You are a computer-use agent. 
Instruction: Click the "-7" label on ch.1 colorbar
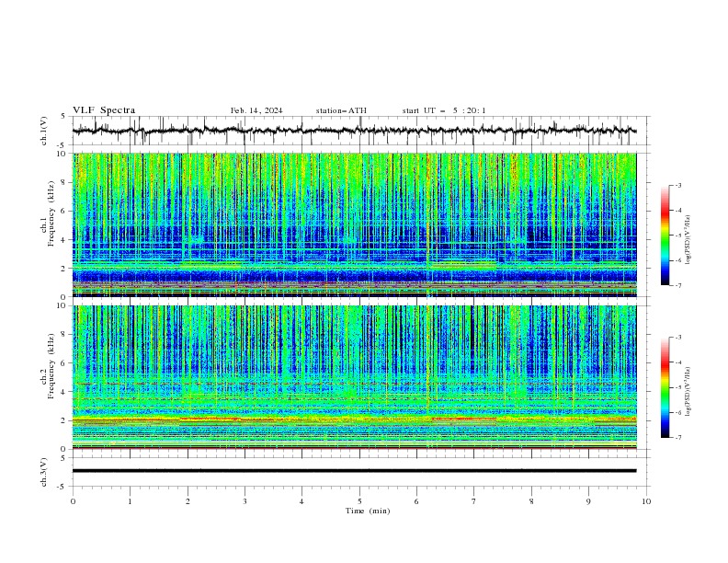pos(678,285)
